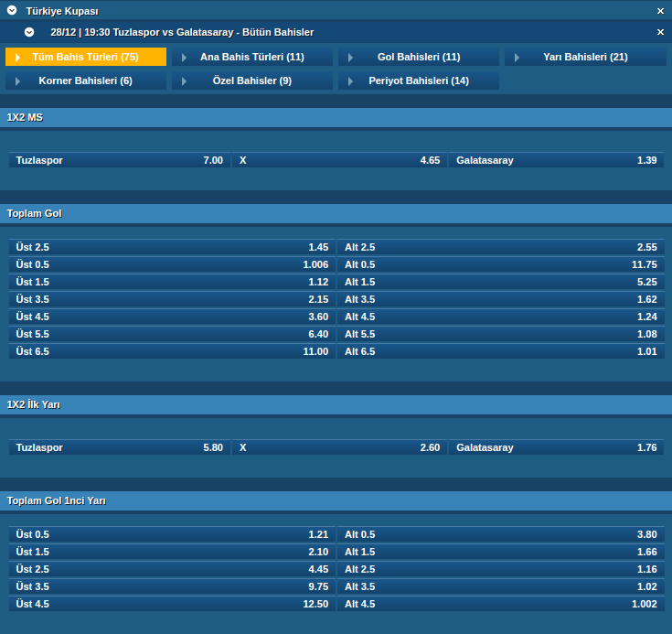Select first half Üst 3.5 at 9.75
This screenshot has height=634, width=672.
pyautogui.click(x=172, y=586)
